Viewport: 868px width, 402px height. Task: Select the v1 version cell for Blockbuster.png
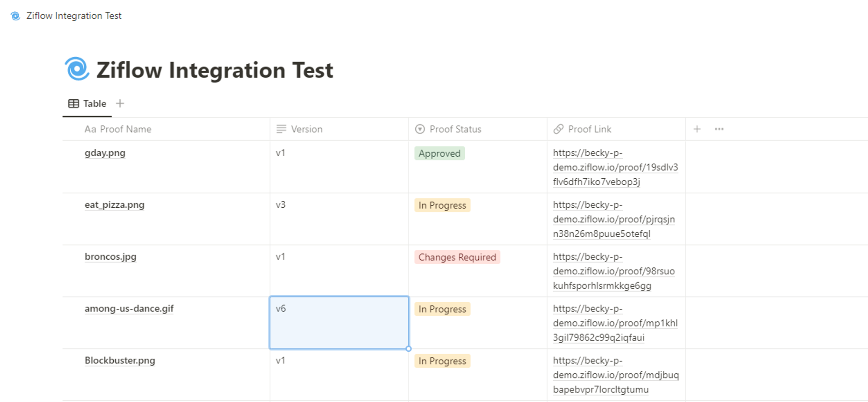coord(339,375)
